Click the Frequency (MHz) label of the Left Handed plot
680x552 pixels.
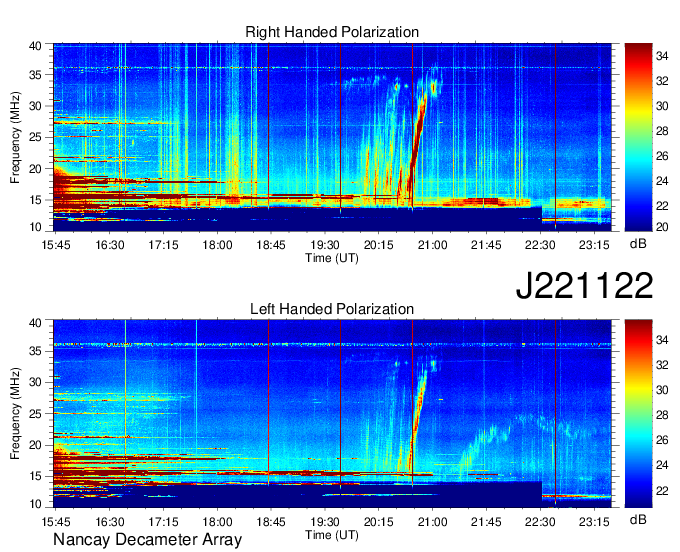click(15, 414)
